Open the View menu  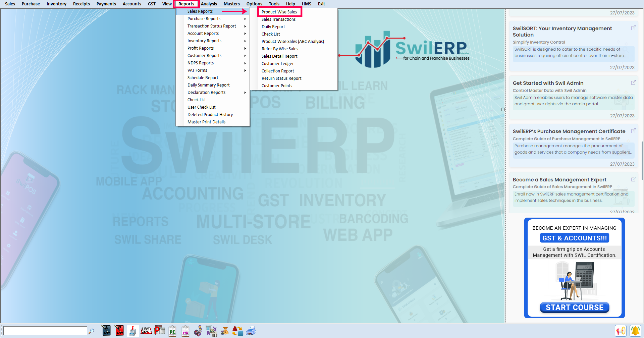(167, 4)
